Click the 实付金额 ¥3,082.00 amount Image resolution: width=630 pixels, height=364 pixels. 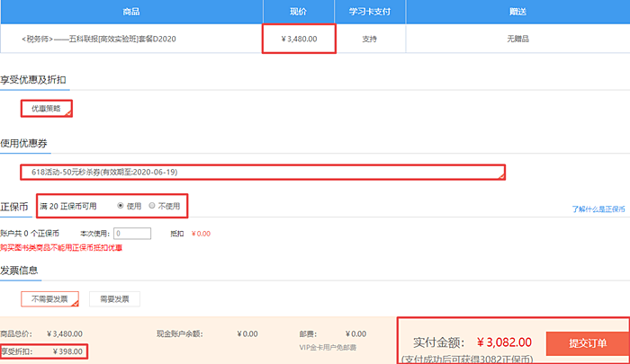coord(504,342)
